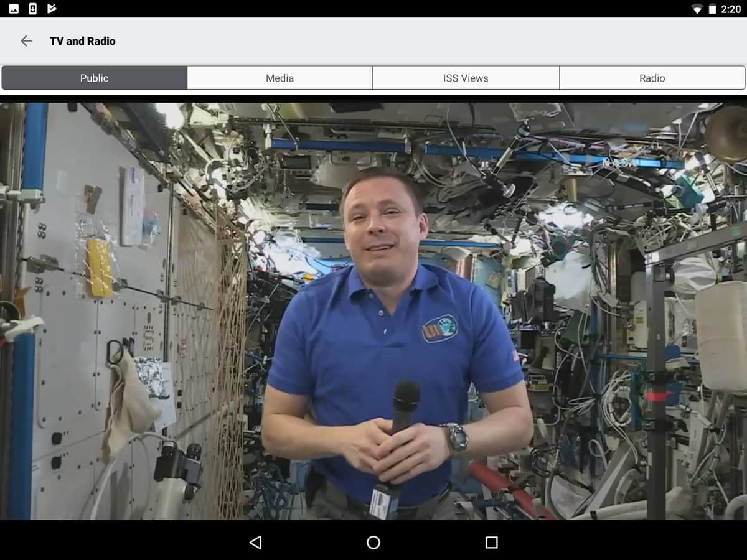Tap the Android home circle button
This screenshot has width=747, height=560.
(x=374, y=543)
